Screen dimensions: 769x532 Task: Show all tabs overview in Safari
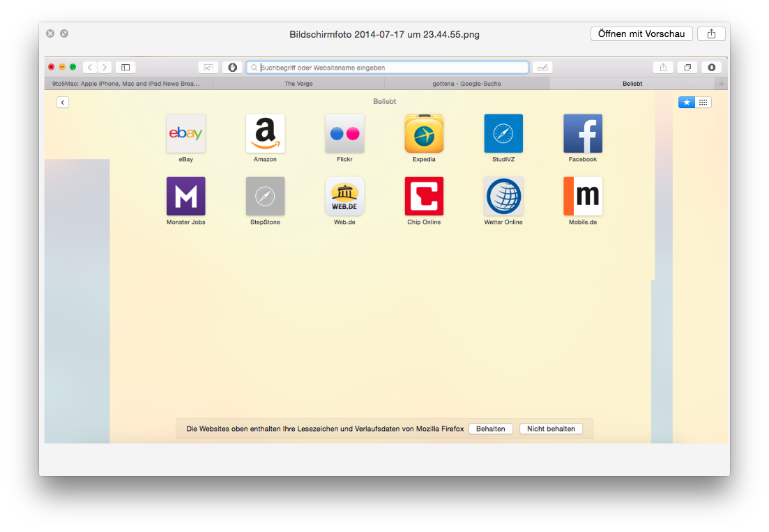pos(687,67)
